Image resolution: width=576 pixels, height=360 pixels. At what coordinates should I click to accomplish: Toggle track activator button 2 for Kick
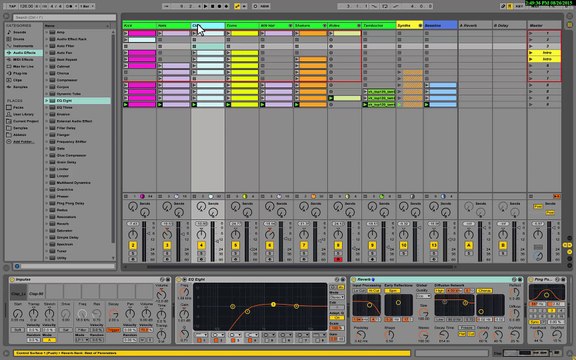coord(133,245)
